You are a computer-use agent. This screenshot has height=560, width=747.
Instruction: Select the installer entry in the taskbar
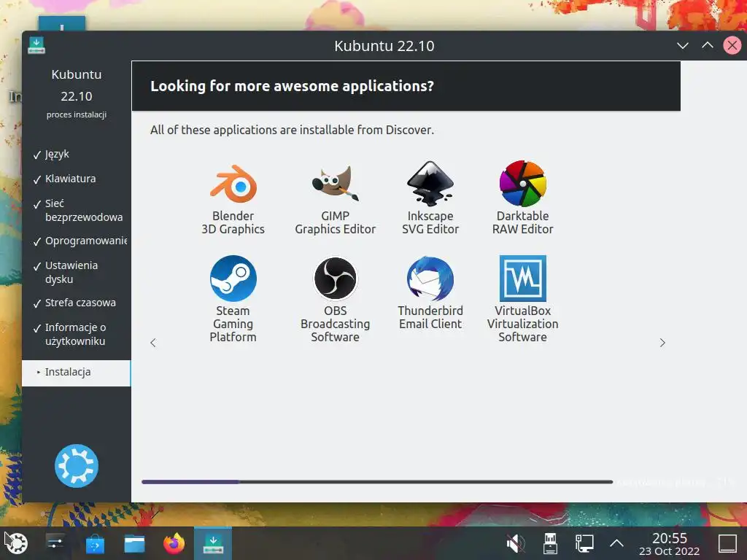(213, 543)
